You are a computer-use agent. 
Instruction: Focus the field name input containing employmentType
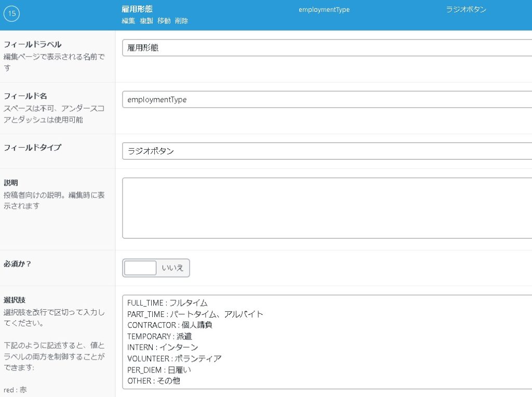[326, 99]
